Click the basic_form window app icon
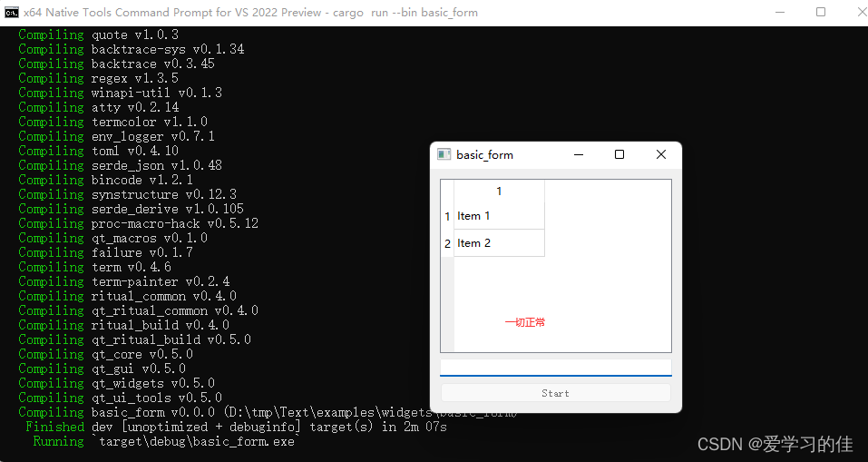The height and width of the screenshot is (462, 868). coord(444,154)
